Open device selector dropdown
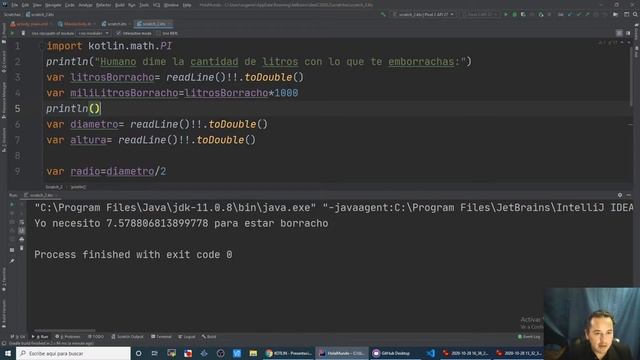This screenshot has height=360, width=640. 480,14
